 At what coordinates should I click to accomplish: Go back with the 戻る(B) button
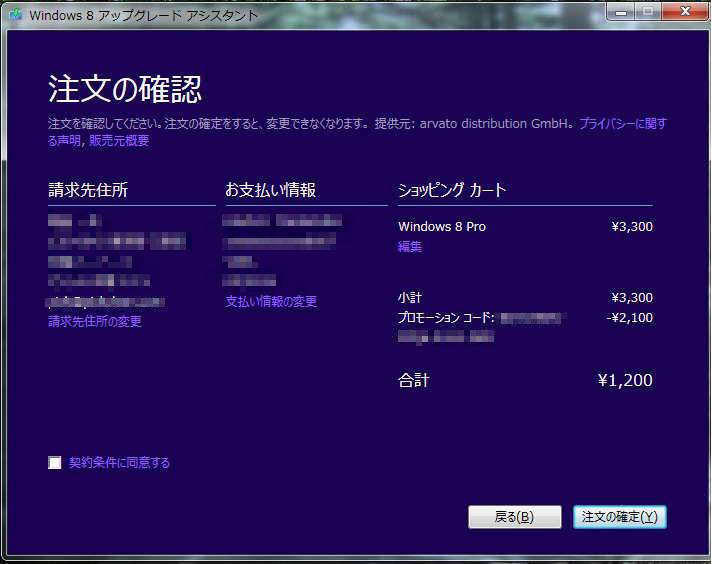(x=514, y=517)
